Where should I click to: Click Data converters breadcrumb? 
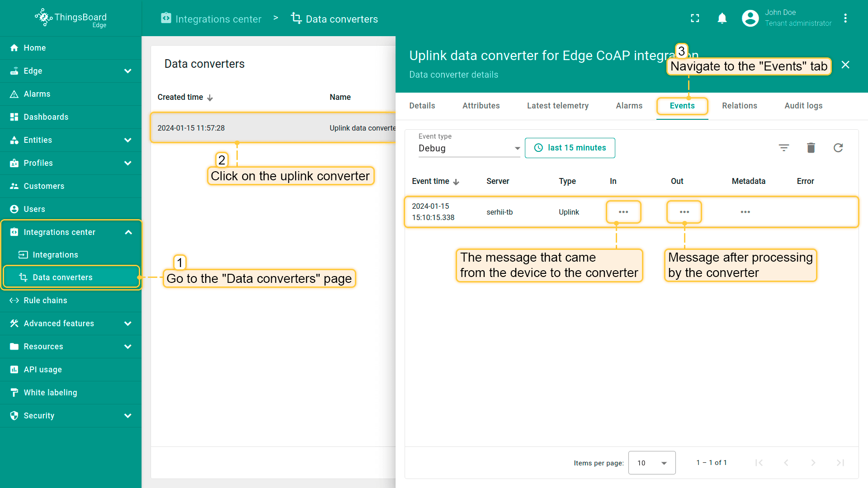pos(335,19)
